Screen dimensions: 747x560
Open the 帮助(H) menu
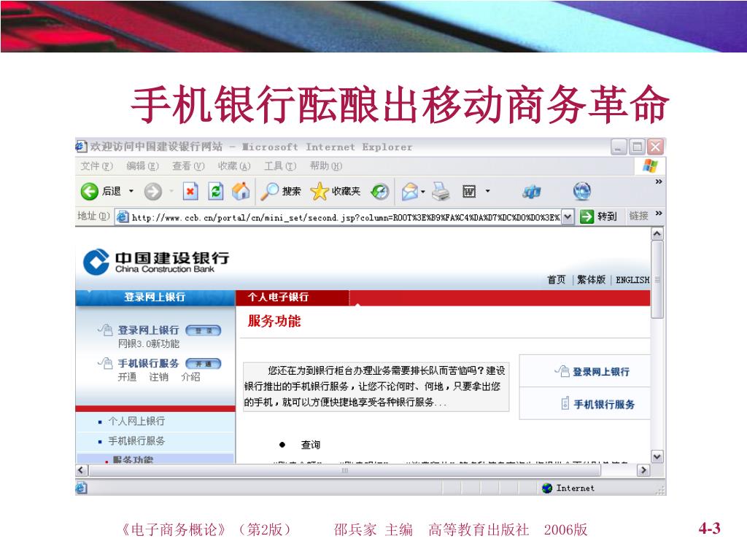click(x=326, y=166)
